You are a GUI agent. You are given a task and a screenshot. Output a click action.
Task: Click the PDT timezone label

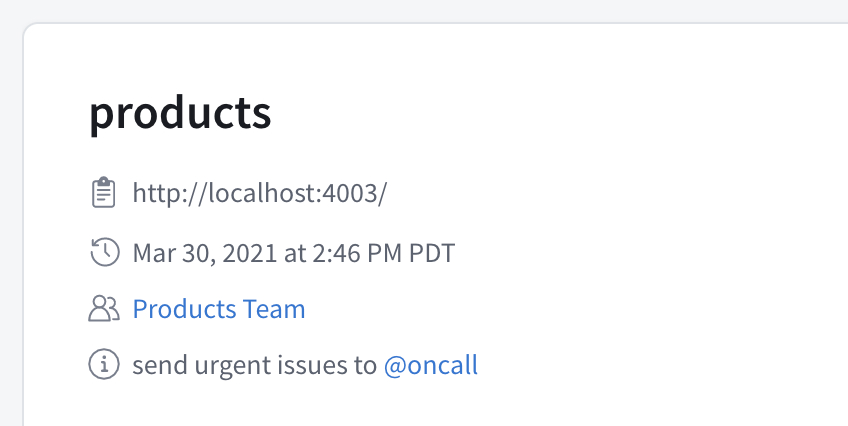pyautogui.click(x=432, y=252)
